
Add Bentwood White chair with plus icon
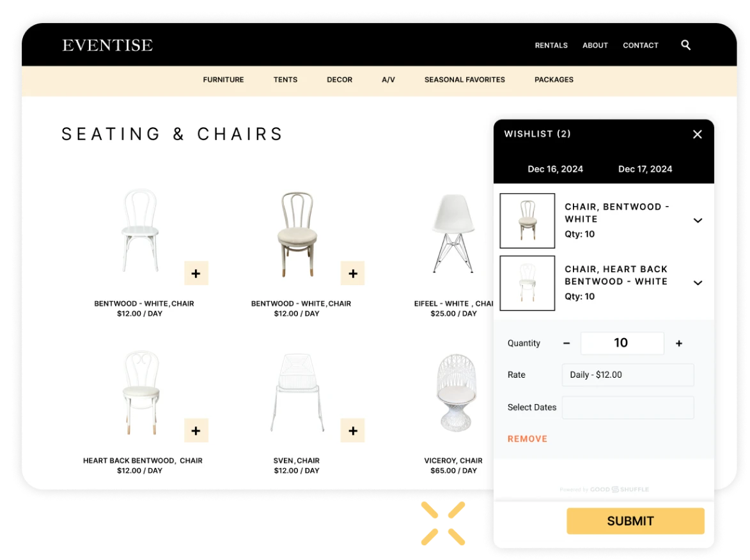click(196, 274)
